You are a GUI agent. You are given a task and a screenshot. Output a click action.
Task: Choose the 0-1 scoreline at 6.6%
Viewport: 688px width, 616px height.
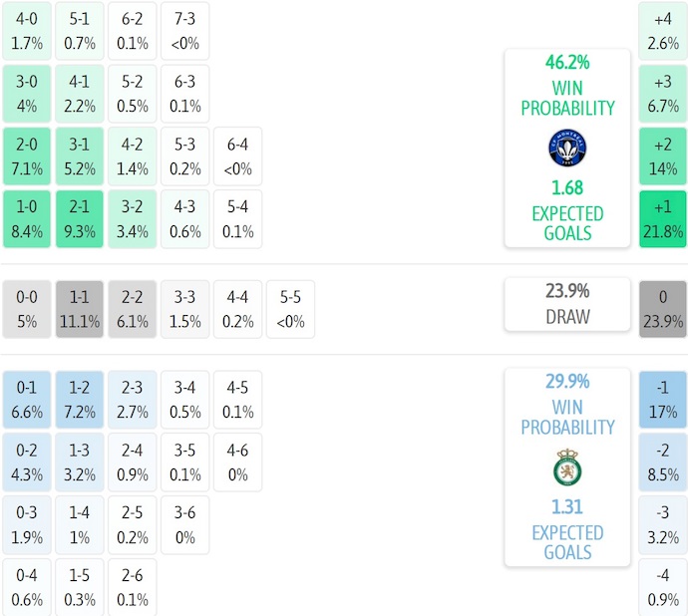(28, 399)
